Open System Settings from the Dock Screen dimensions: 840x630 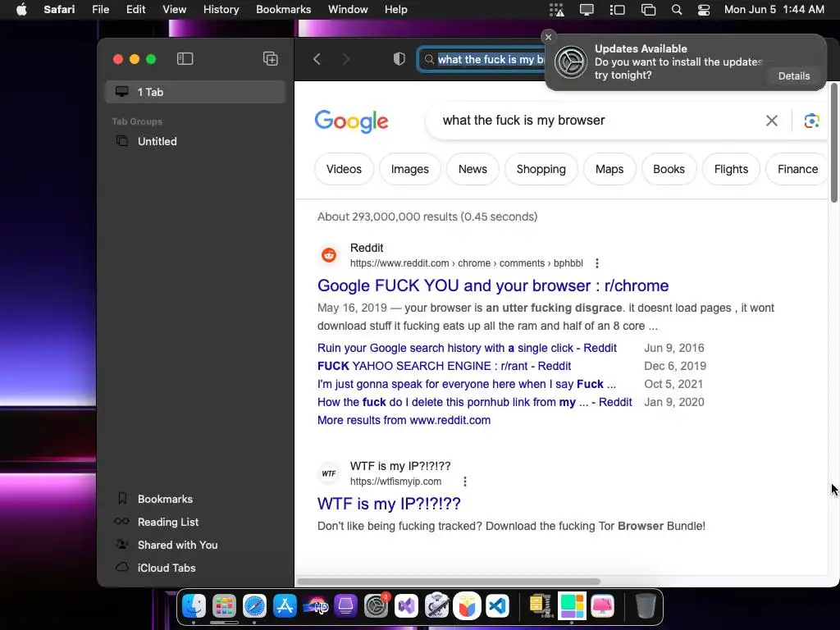pyautogui.click(x=376, y=606)
